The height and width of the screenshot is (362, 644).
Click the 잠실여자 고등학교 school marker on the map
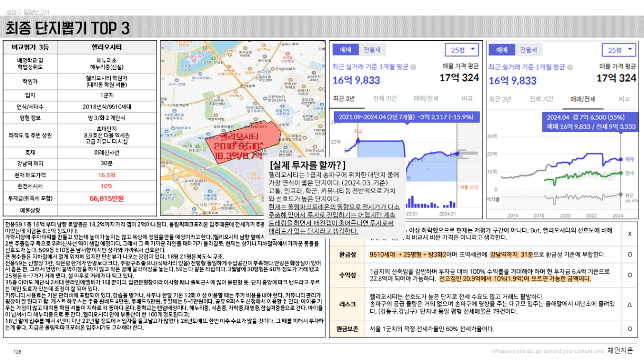282,106
